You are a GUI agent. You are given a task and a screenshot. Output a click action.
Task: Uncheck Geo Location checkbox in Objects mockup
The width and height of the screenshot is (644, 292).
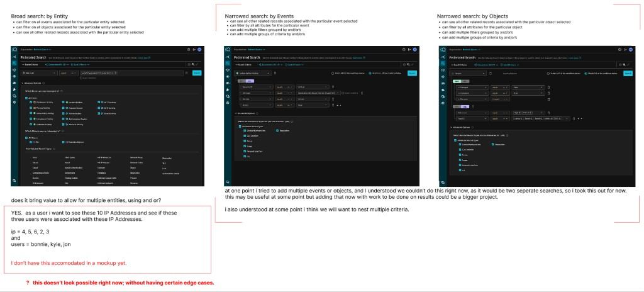tap(460, 150)
